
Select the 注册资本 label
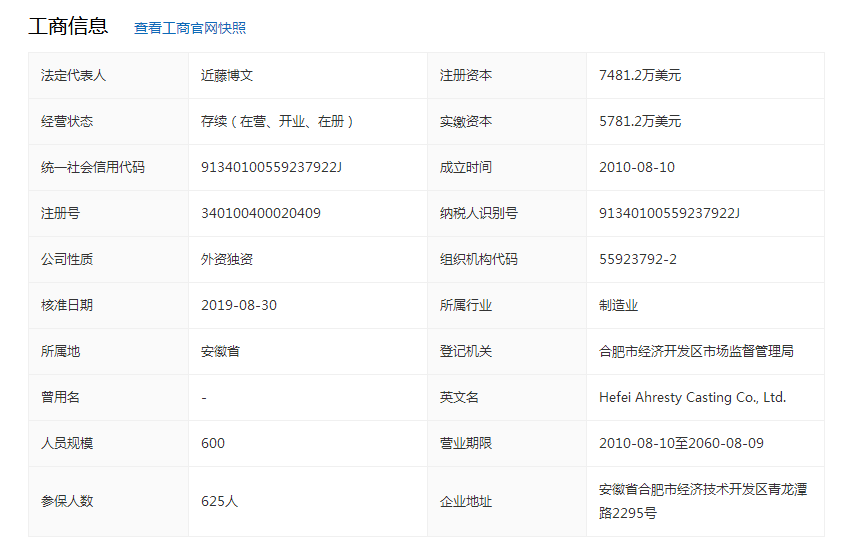pos(466,75)
